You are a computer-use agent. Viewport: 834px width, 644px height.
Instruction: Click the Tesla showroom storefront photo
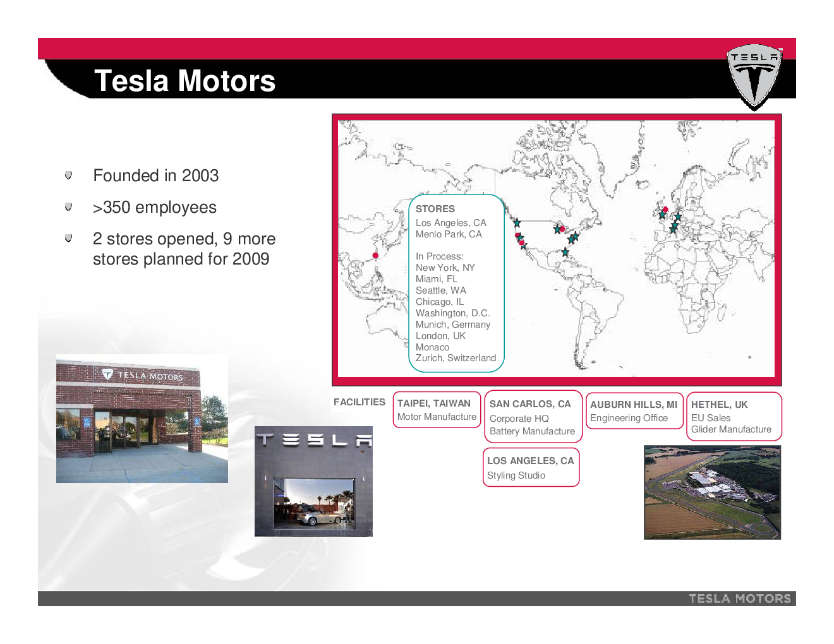coord(313,481)
